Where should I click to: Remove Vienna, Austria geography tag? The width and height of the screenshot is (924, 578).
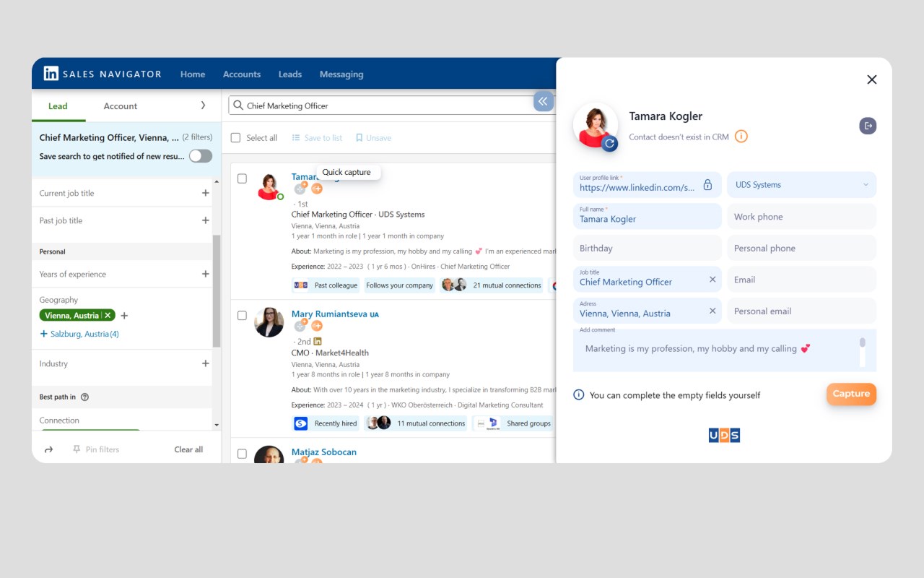(108, 315)
